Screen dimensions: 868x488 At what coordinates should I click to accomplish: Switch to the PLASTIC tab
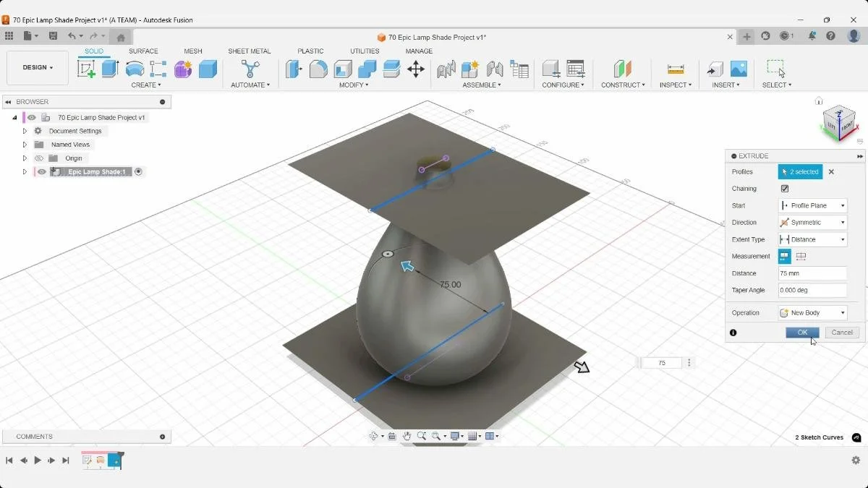click(310, 51)
